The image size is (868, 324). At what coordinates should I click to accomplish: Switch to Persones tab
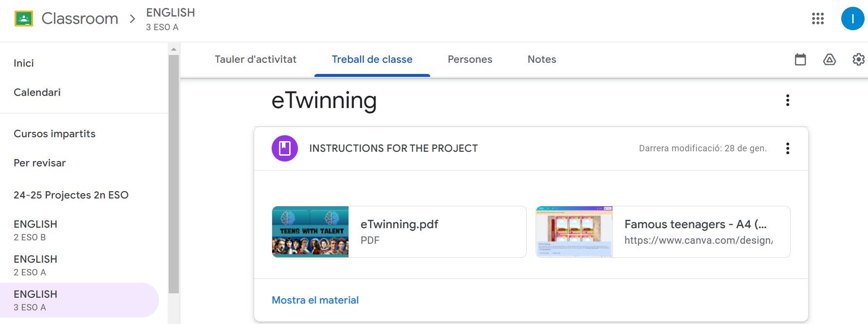[x=470, y=59]
